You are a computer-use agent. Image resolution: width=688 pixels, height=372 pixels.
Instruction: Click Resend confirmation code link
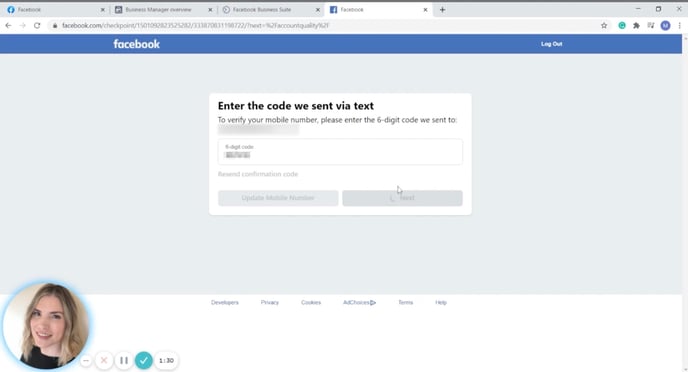pos(258,174)
